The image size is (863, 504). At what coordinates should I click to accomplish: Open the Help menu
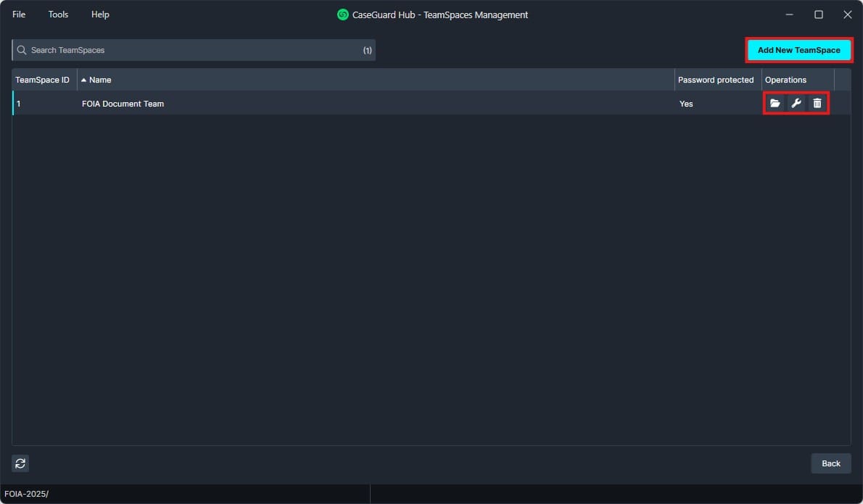tap(100, 15)
